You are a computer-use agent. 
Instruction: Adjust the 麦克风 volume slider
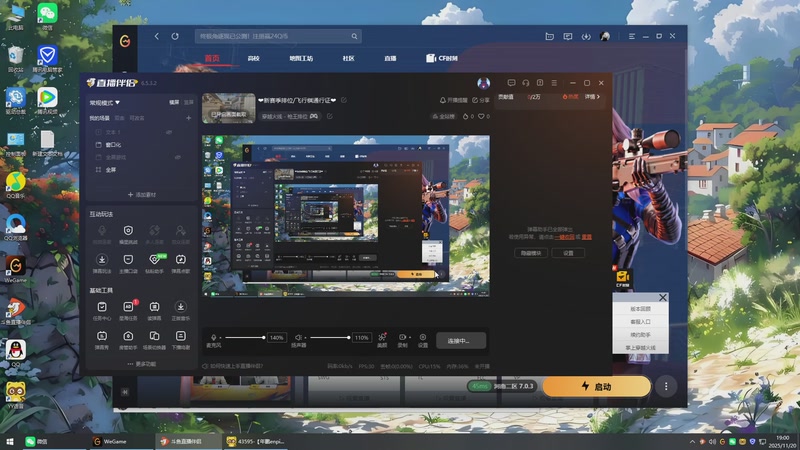pos(244,337)
